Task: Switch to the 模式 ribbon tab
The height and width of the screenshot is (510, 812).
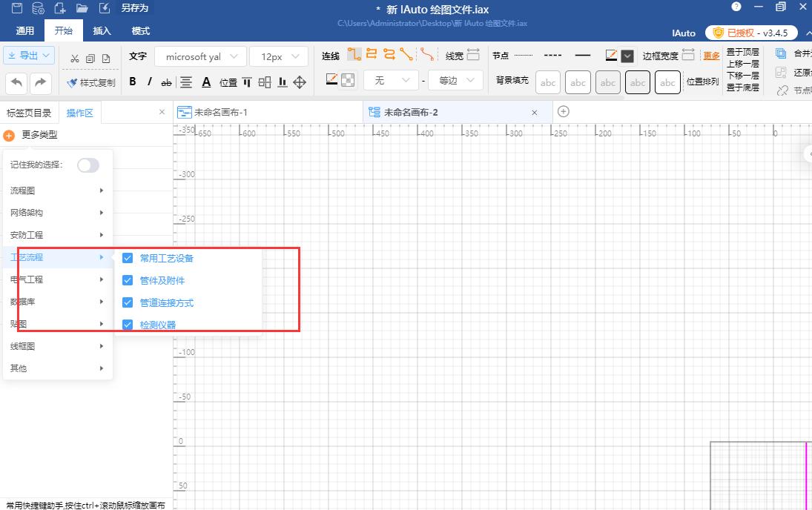Action: click(x=141, y=31)
